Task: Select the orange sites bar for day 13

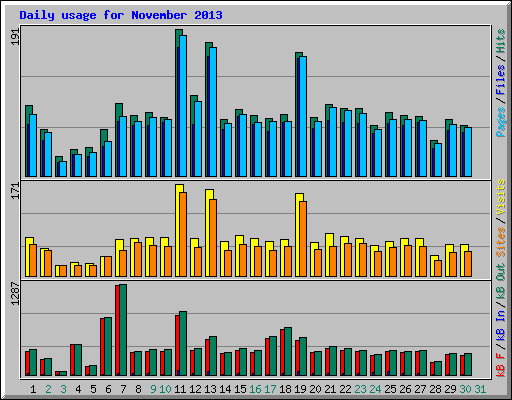Action: point(213,238)
